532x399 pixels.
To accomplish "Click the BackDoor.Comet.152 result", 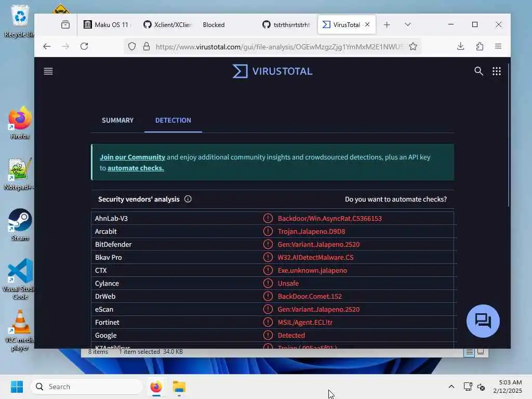I will point(310,296).
